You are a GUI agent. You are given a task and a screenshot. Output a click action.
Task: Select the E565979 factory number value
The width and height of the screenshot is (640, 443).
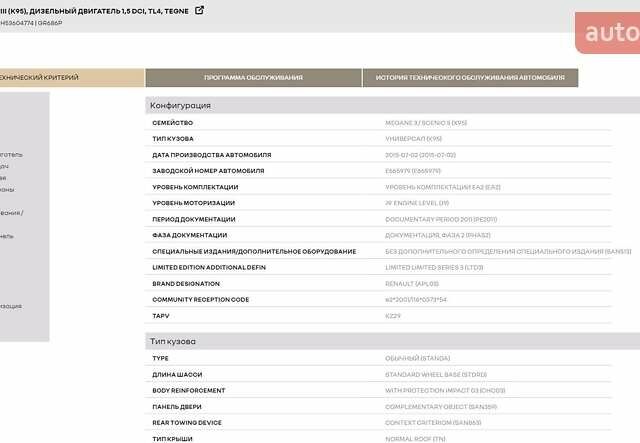point(413,171)
